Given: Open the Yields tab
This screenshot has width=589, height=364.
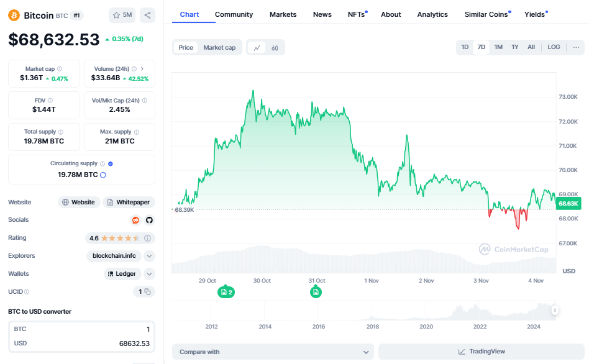Looking at the screenshot, I should click(x=536, y=14).
